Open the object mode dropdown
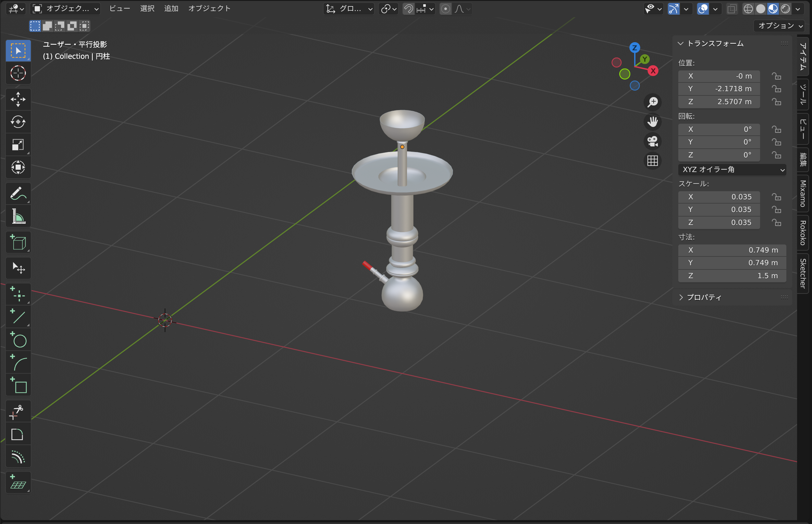The image size is (812, 524). pos(66,9)
